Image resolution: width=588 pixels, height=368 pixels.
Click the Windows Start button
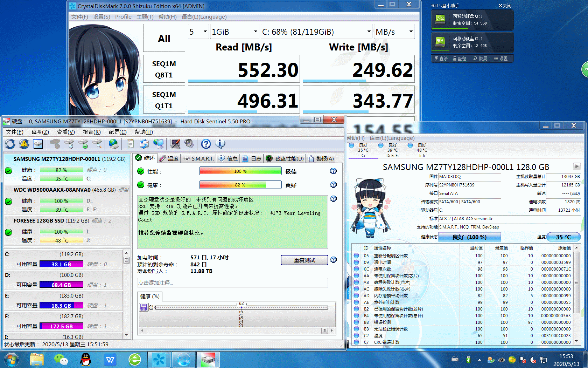pyautogui.click(x=12, y=360)
